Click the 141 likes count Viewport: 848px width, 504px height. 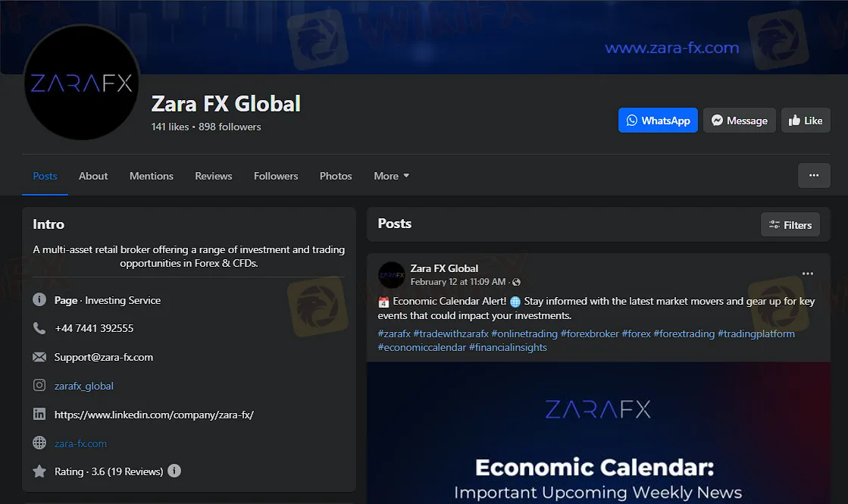click(x=170, y=127)
